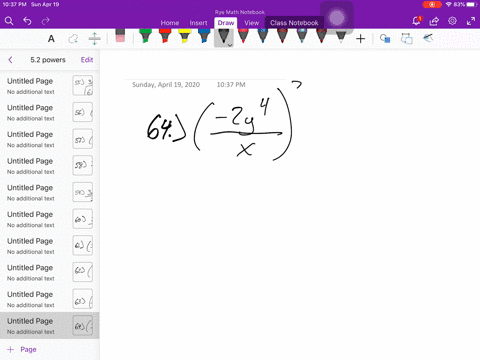
Task: Go back from 5.2 powers section
Action: click(10, 60)
